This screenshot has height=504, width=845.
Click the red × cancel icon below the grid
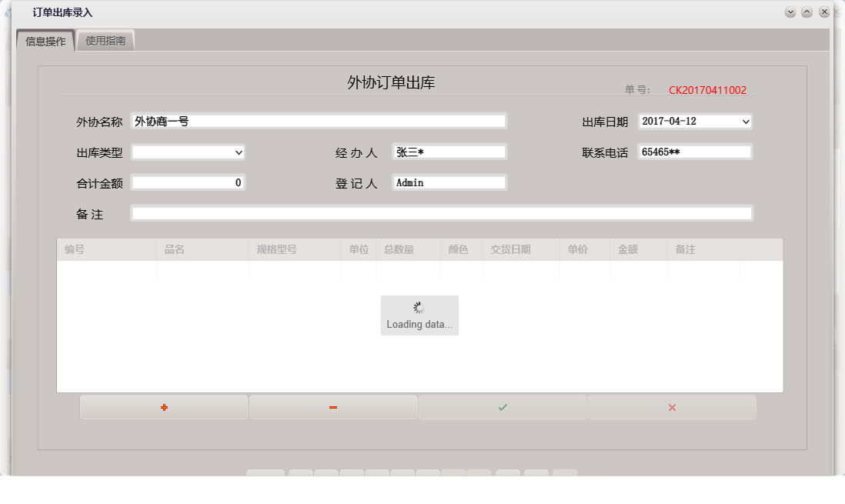coord(671,407)
